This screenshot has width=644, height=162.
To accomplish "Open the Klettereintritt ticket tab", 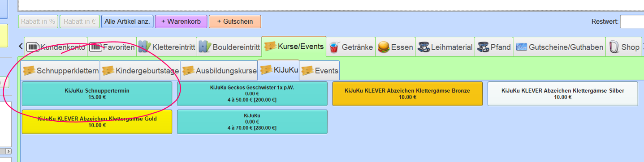I will 166,47.
